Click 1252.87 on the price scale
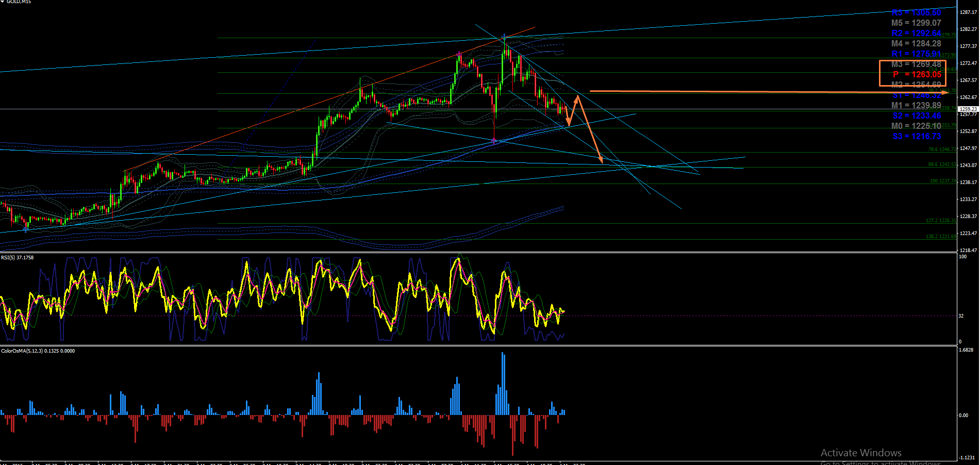The image size is (980, 465). pos(969,131)
